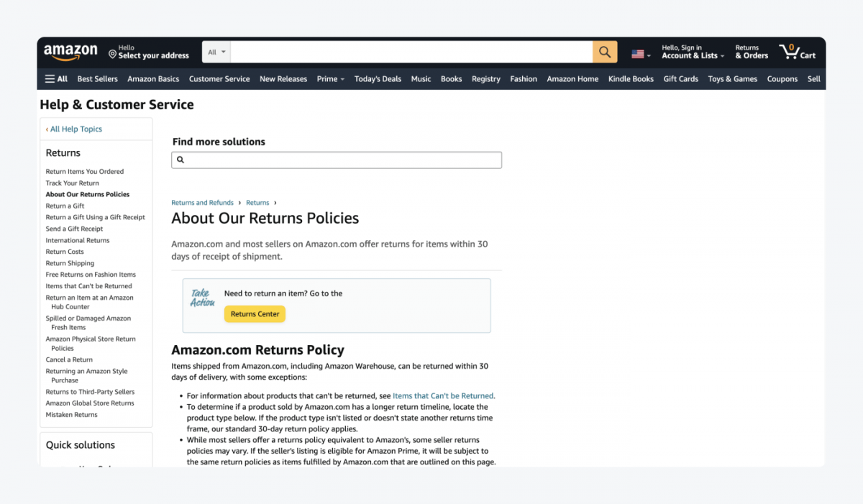Open Today's Deals from navigation

378,78
